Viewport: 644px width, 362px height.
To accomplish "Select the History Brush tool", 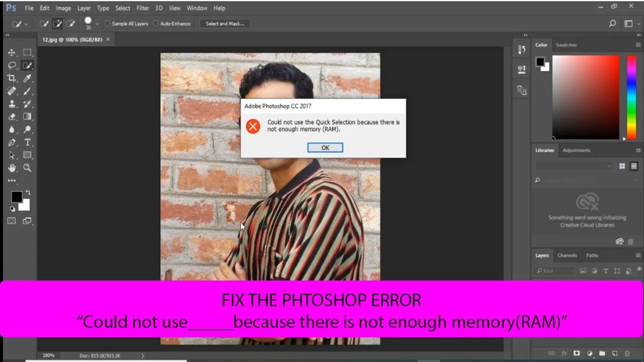I will click(27, 104).
